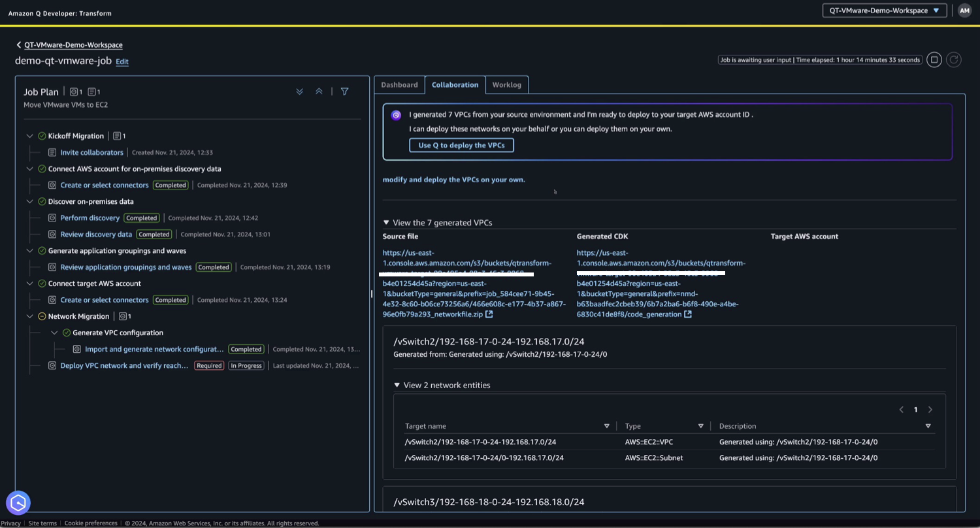
Task: Open the Amazon Q assistant in the bottom-left corner
Action: click(18, 503)
